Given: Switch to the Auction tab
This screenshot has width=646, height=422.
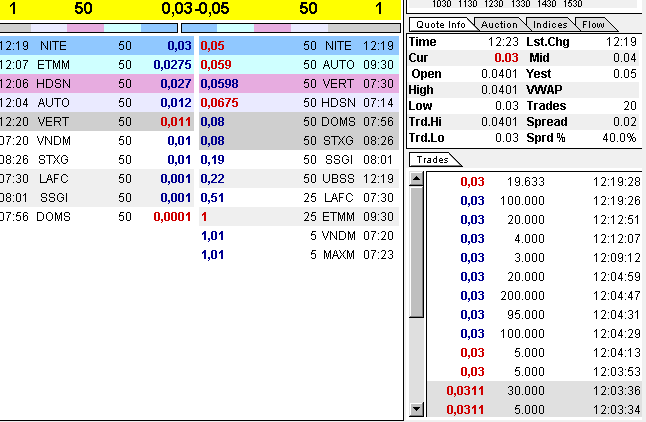Looking at the screenshot, I should tap(499, 24).
